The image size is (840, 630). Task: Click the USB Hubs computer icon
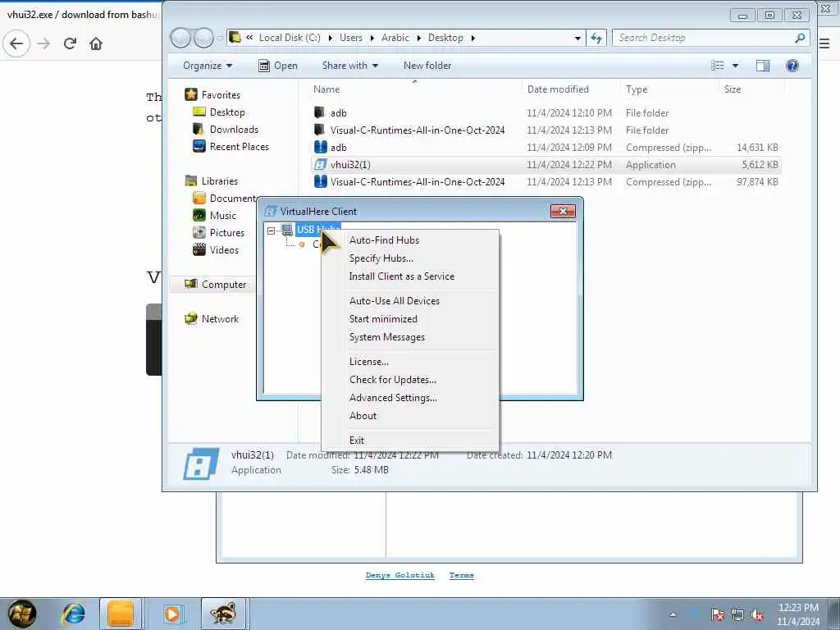pos(287,230)
